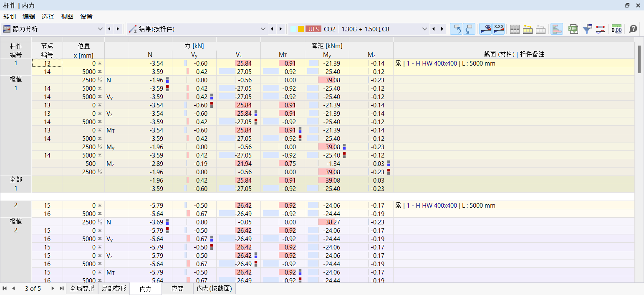Click the red ULS badge
The image size is (644, 295).
coord(313,29)
